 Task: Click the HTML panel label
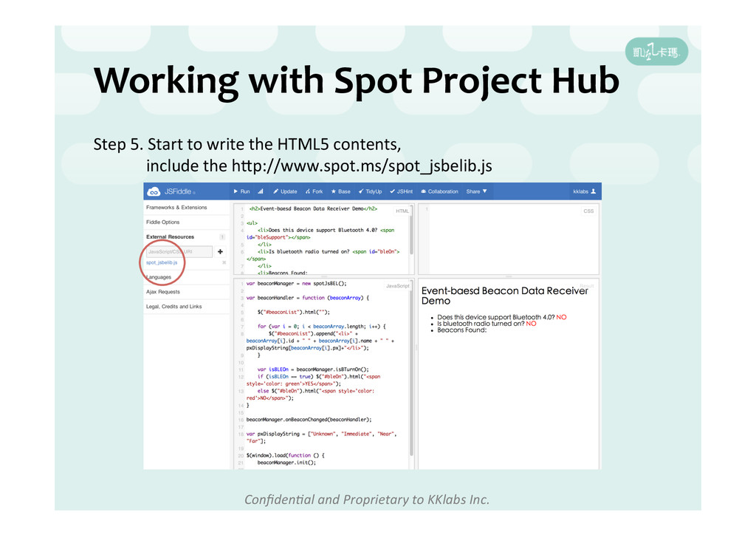(402, 211)
